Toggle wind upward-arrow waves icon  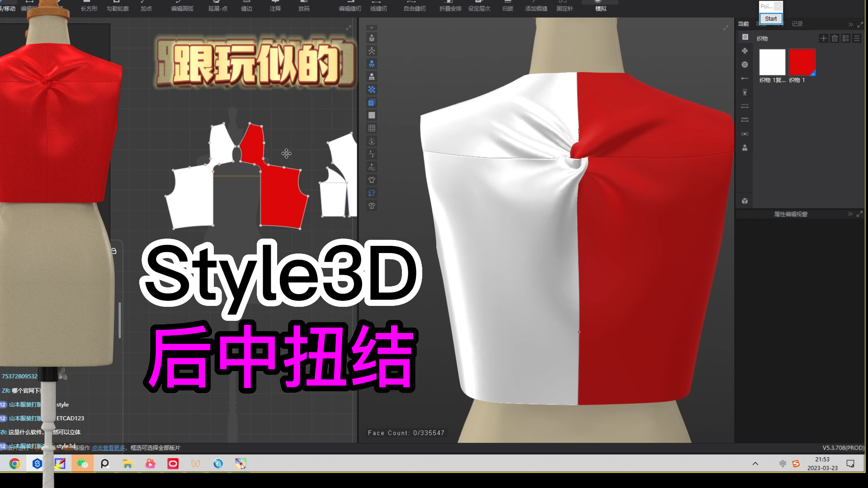tap(372, 167)
